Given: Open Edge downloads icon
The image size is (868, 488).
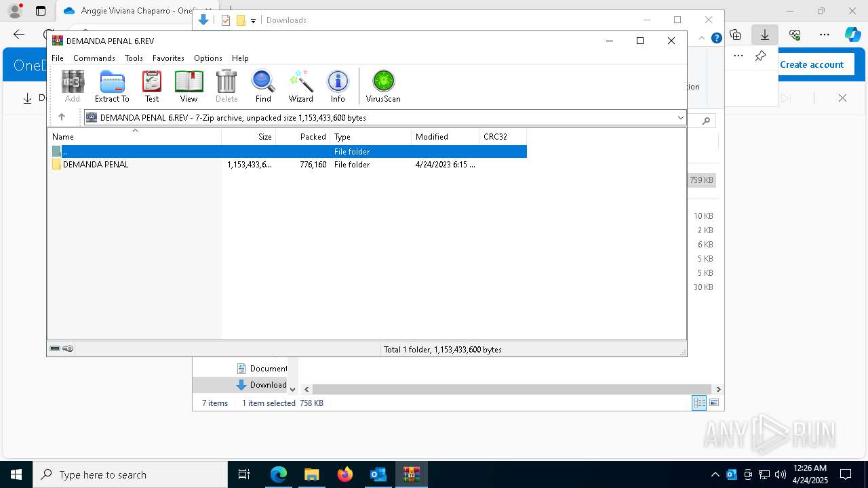Looking at the screenshot, I should [765, 35].
